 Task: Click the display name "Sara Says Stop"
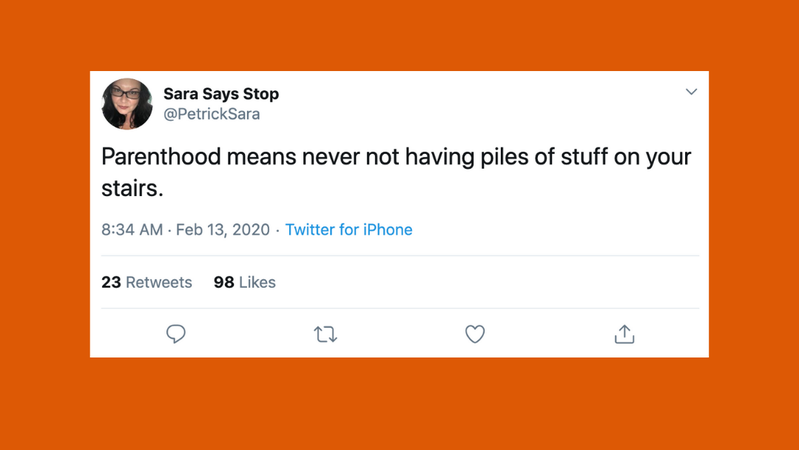(221, 94)
